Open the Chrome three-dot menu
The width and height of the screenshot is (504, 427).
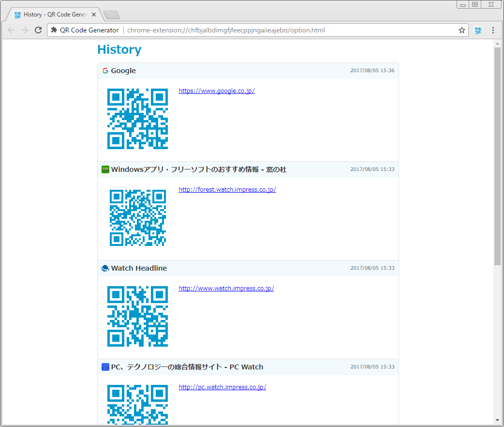coord(493,30)
